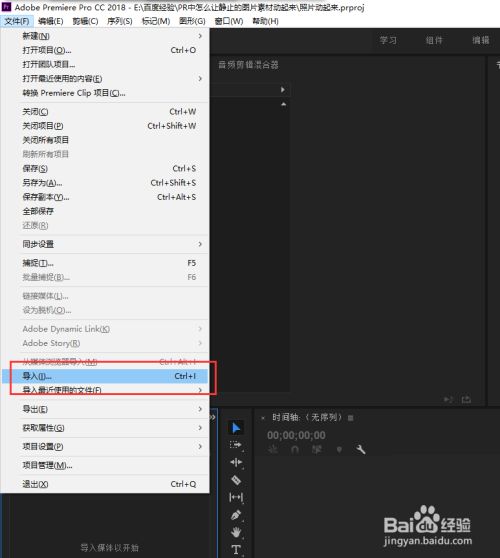Toggle the nest sequence icon in timeline
500x558 pixels.
[273, 450]
